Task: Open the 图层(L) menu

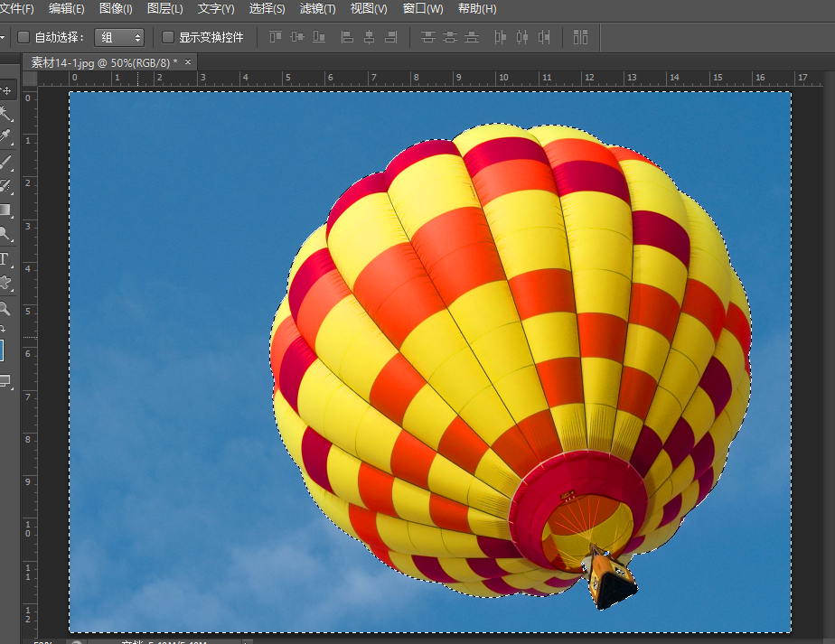Action: [165, 9]
